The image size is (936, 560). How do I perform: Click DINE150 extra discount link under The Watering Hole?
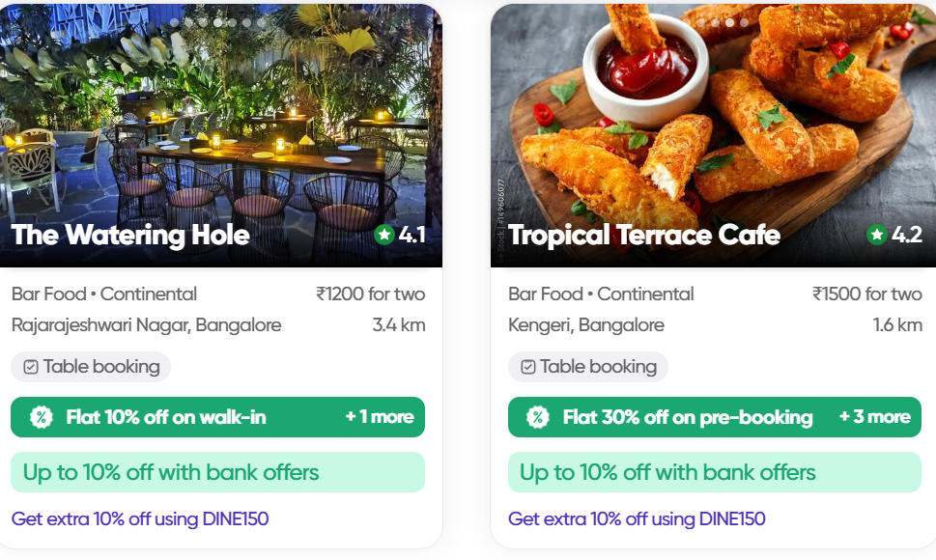(x=140, y=519)
